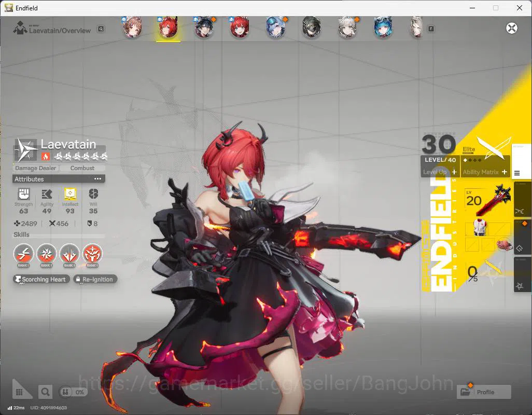This screenshot has height=415, width=532.
Task: Select the second red-haired operator portrait
Action: (240, 27)
